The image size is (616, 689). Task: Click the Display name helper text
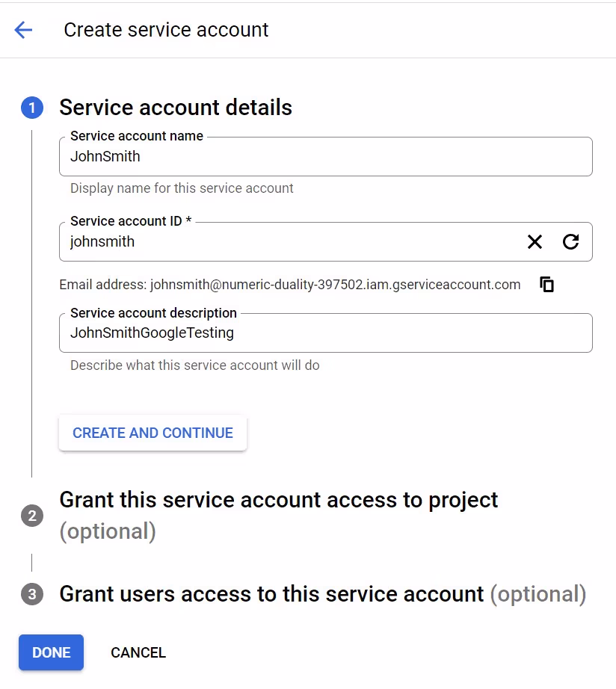tap(182, 188)
